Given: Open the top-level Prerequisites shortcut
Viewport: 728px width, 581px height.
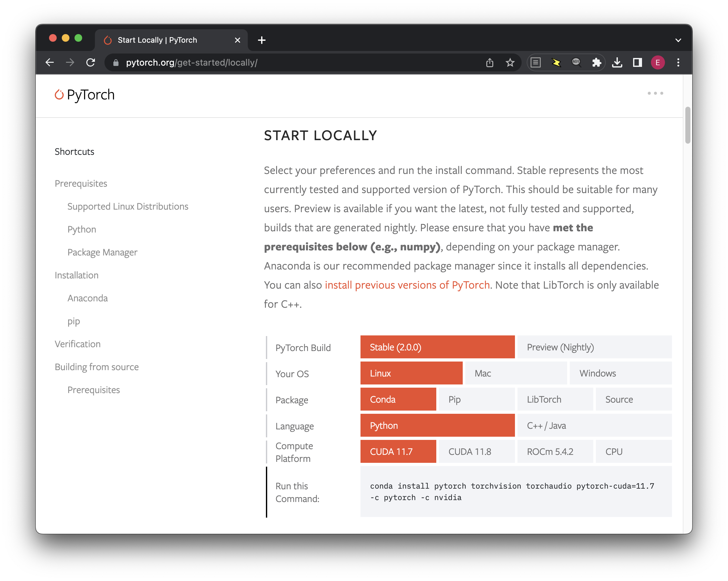Looking at the screenshot, I should (81, 183).
